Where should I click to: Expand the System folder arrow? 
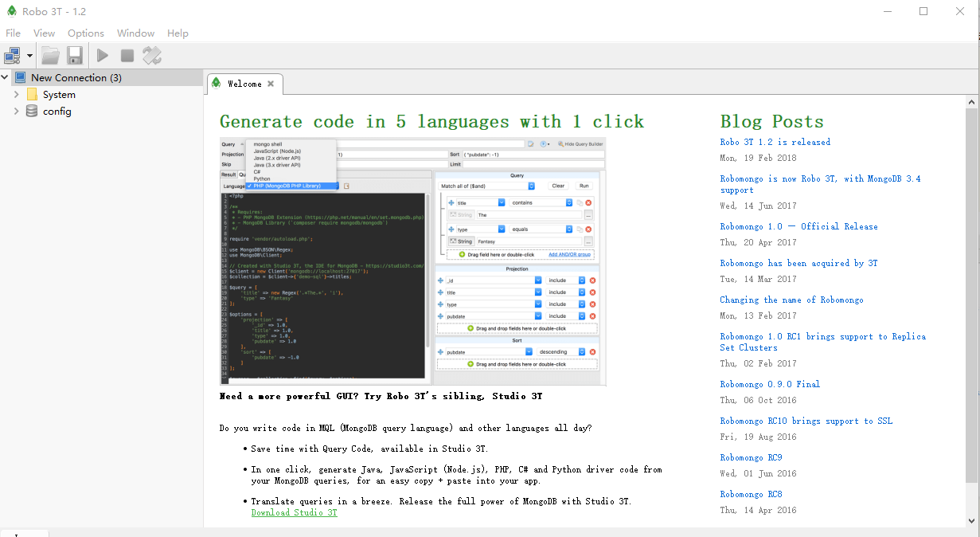pyautogui.click(x=16, y=94)
